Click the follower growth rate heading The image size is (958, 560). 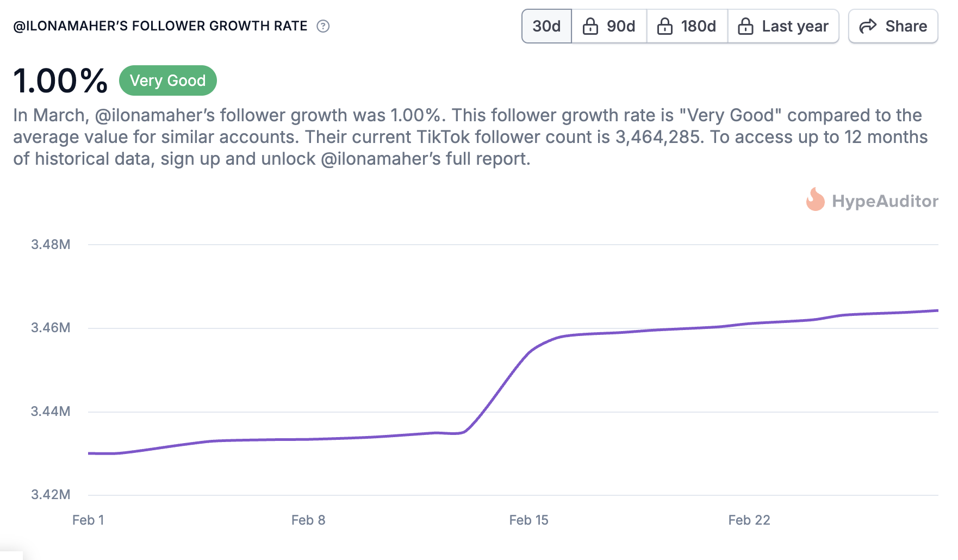point(160,26)
